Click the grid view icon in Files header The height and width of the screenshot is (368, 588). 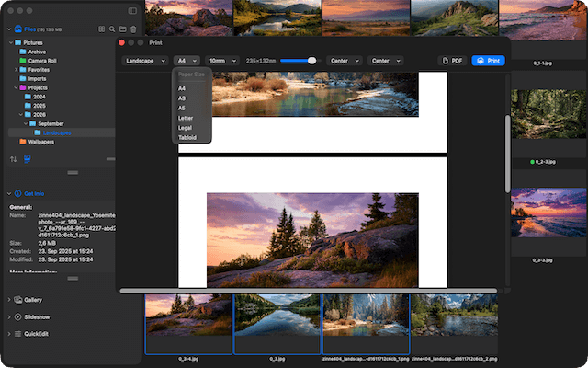100,29
